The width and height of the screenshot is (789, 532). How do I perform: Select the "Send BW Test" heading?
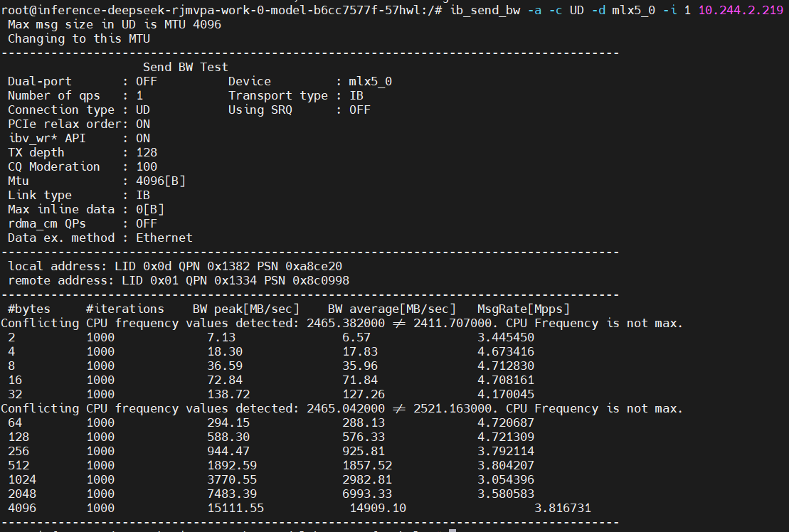[x=185, y=67]
